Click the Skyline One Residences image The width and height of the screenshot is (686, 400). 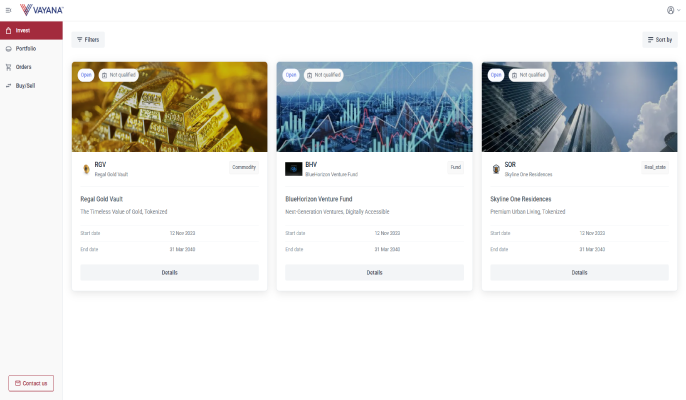579,107
